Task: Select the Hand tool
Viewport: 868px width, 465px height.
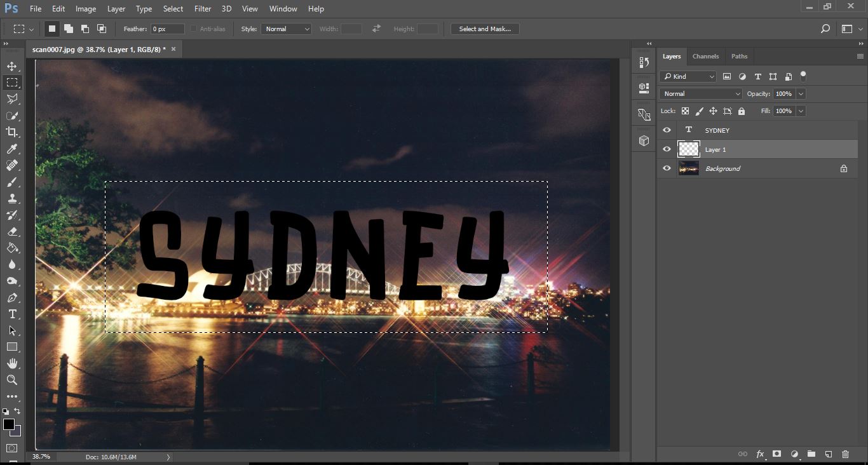Action: [x=12, y=363]
